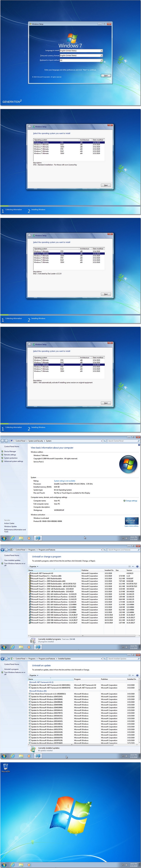
Task: Click Uninstall a program in Installed Updates sidebar
Action: [x=11, y=669]
